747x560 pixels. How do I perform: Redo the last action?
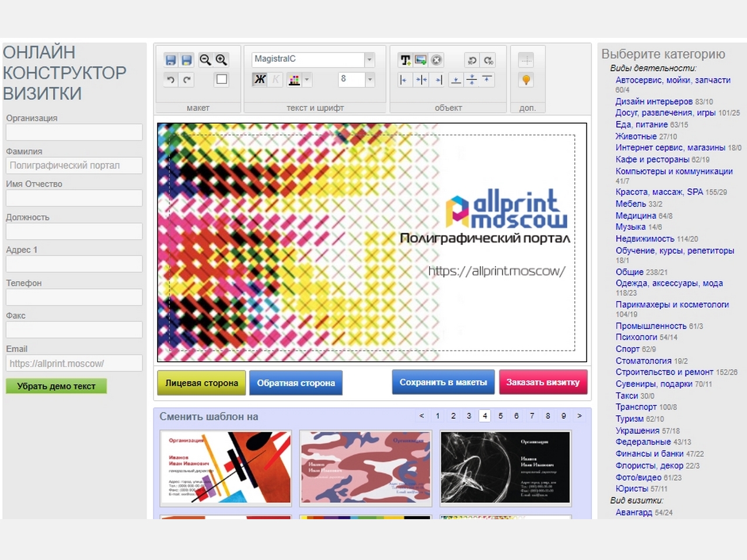187,80
